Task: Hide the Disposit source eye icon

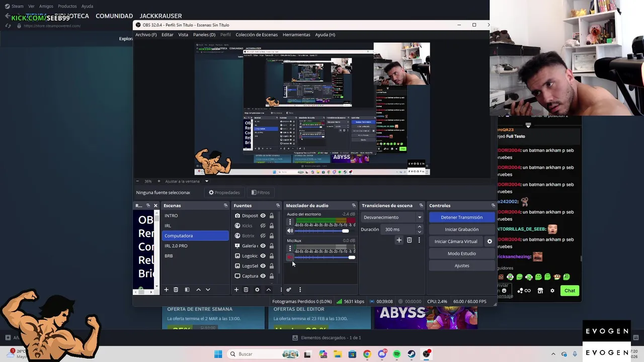Action: tap(263, 216)
